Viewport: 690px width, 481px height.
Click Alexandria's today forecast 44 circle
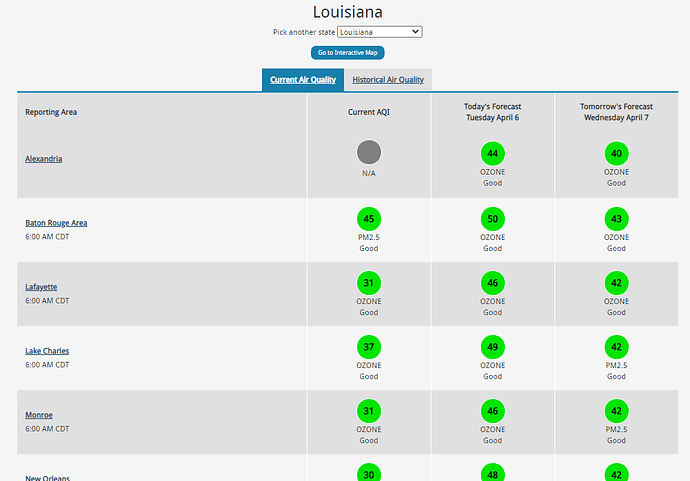point(492,154)
